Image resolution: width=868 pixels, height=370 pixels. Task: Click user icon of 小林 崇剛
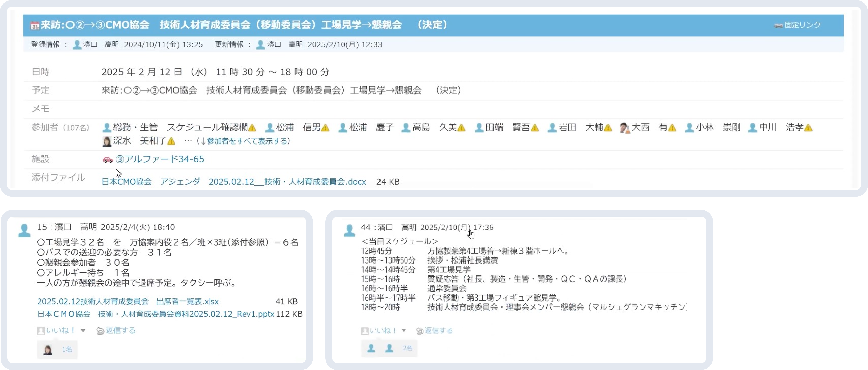click(689, 127)
